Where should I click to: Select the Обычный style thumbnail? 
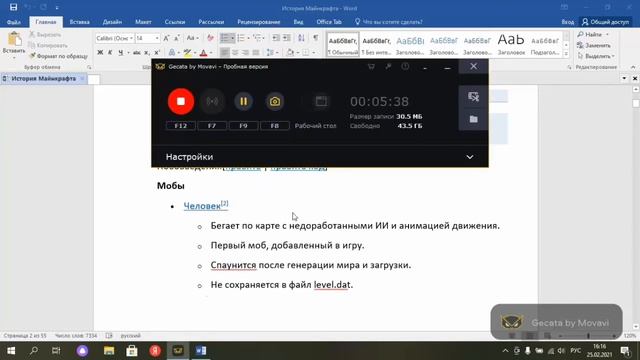(343, 44)
